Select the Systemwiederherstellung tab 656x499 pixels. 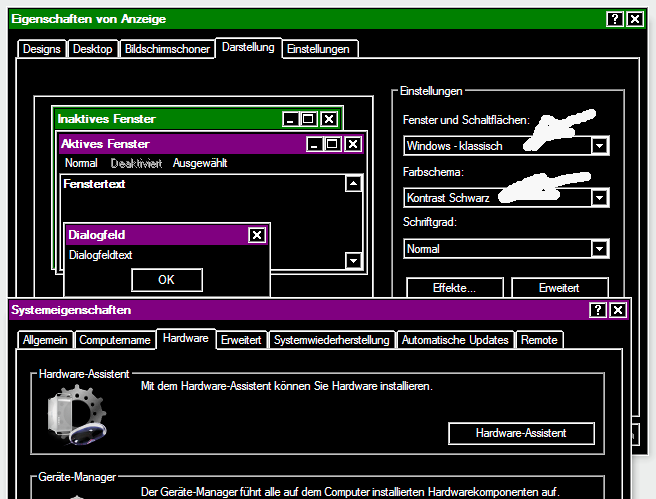pos(332,340)
